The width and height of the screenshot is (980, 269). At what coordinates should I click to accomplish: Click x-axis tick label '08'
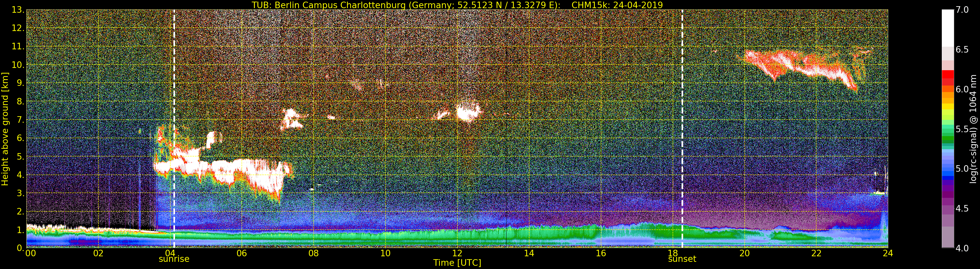(x=313, y=253)
